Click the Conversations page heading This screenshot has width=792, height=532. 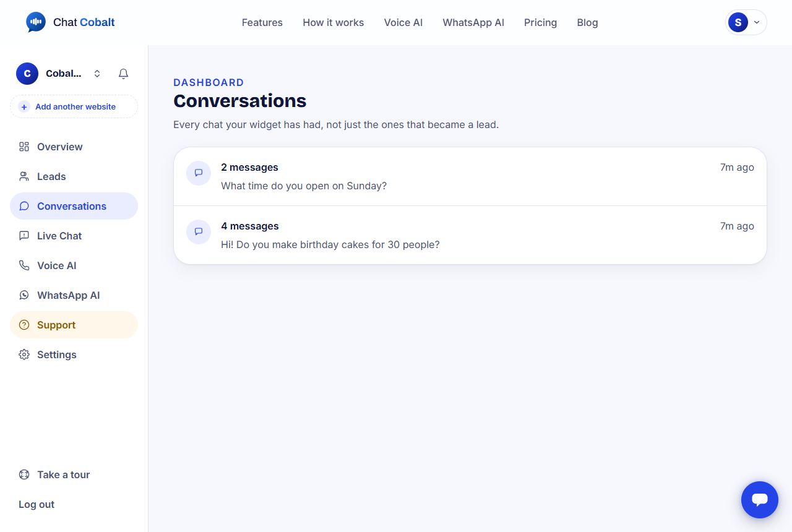pyautogui.click(x=240, y=101)
